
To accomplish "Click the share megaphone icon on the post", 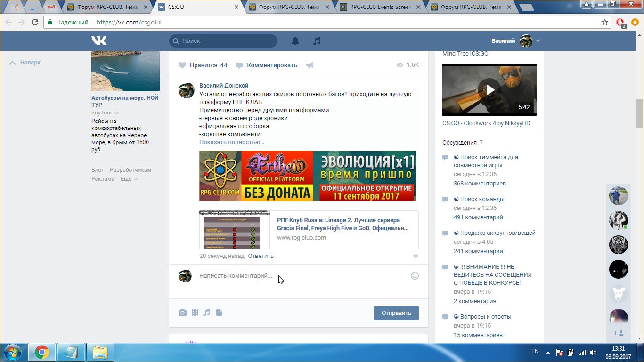I will [310, 65].
